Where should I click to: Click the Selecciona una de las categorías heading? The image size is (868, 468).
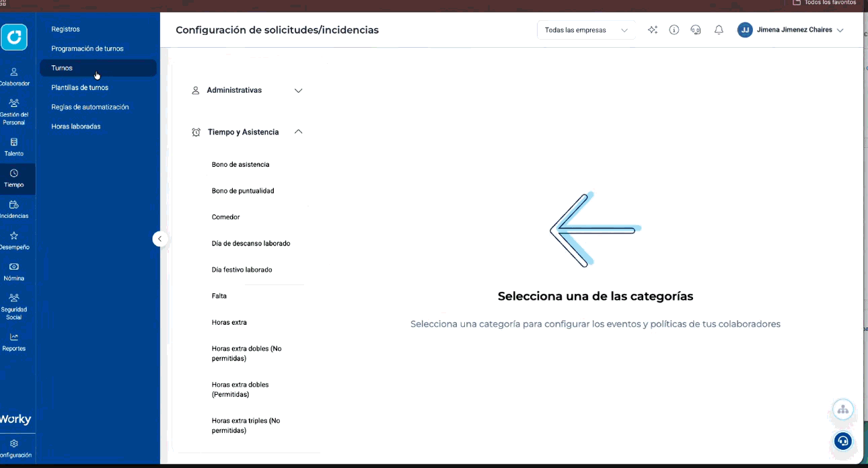pyautogui.click(x=595, y=297)
